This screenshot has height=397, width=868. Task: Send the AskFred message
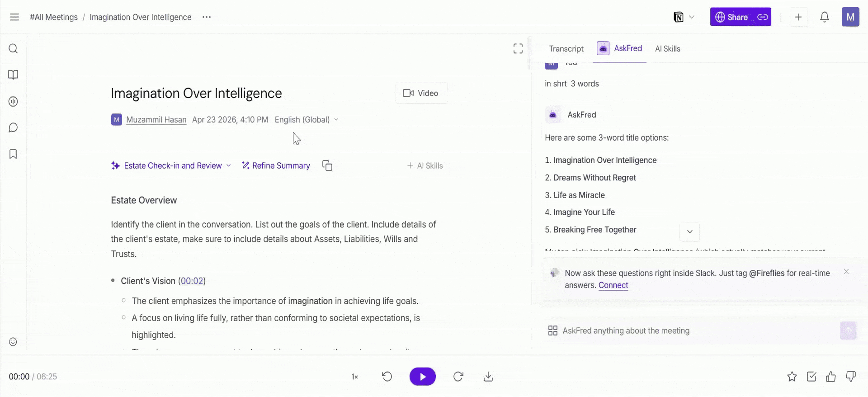coord(848,331)
